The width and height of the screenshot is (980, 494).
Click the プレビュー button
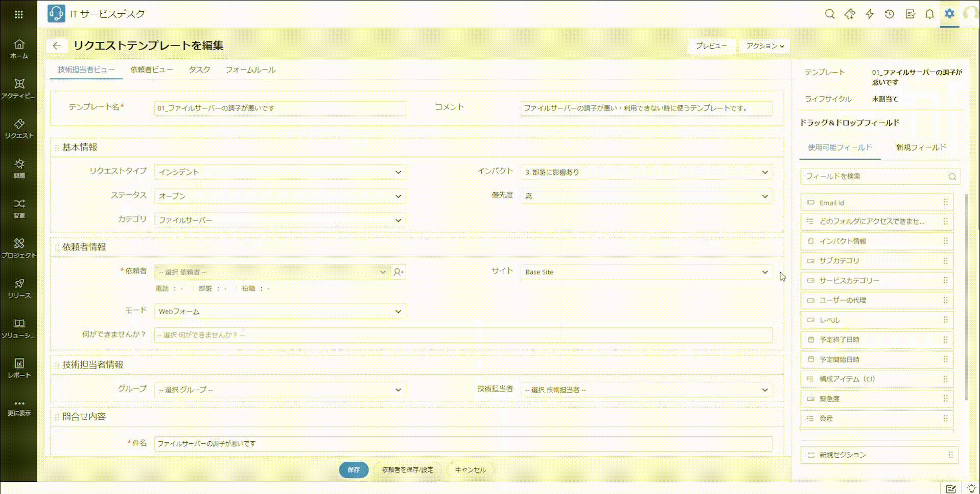[711, 46]
